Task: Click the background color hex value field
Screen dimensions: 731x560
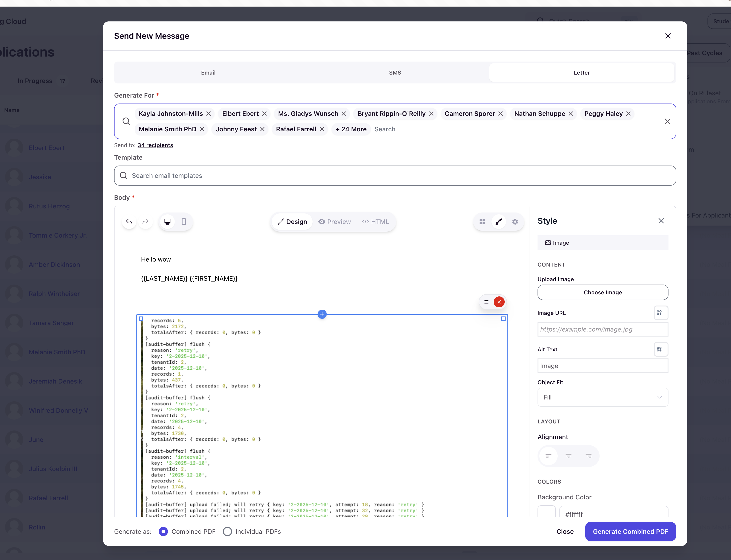Action: pos(614,511)
